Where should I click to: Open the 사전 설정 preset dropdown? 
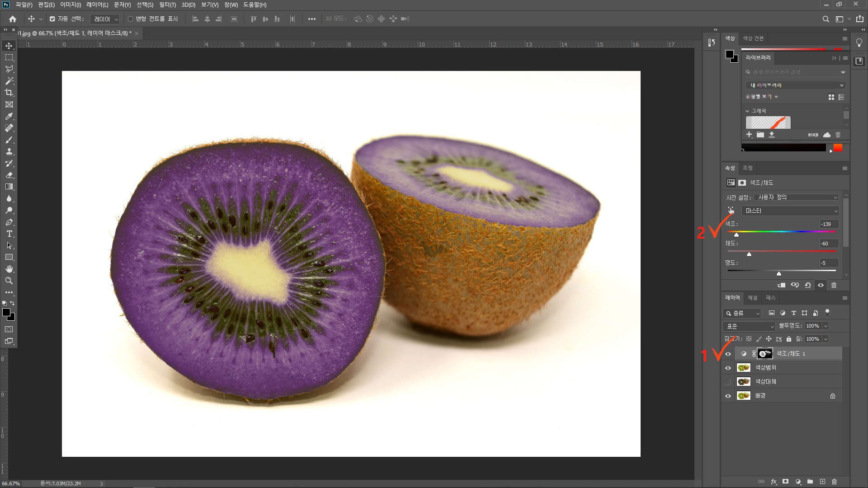tap(796, 197)
